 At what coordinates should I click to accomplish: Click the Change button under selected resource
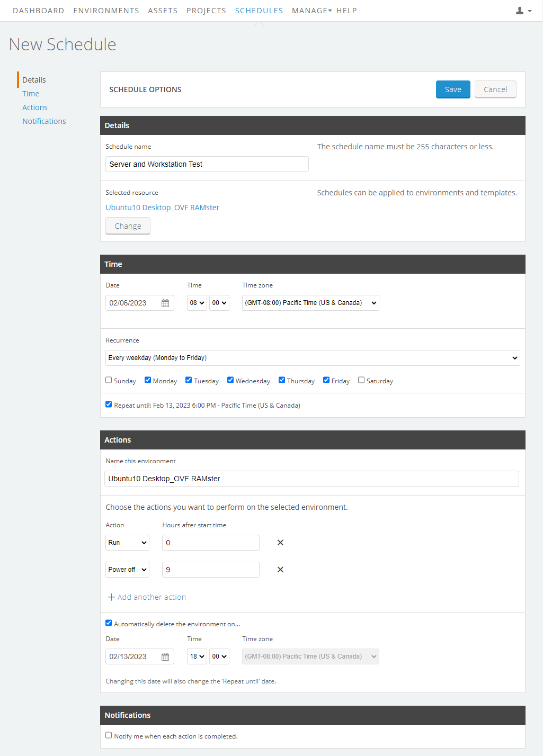pos(127,226)
